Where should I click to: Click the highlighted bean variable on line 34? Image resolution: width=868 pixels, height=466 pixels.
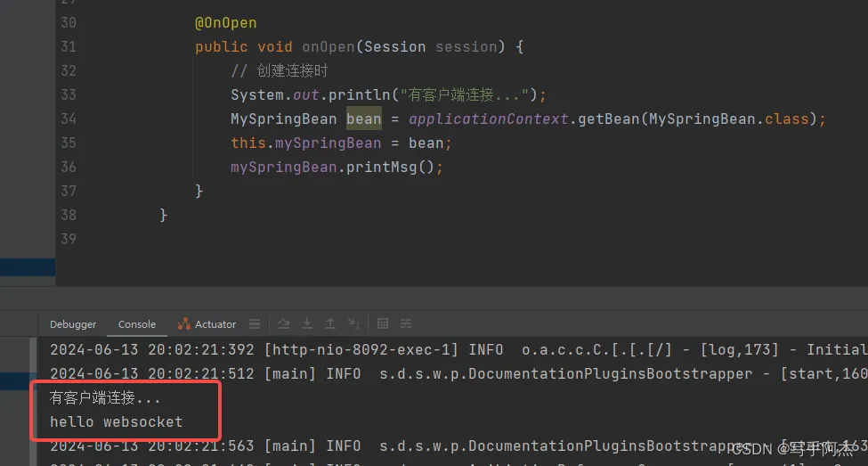coord(364,119)
